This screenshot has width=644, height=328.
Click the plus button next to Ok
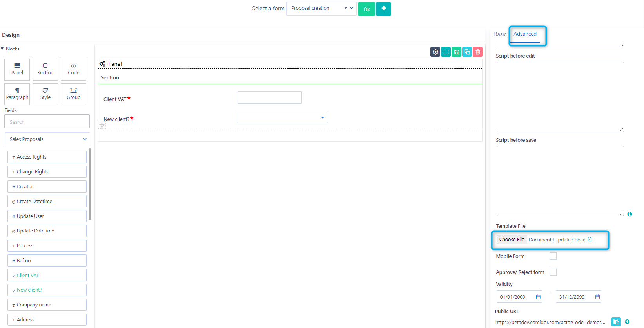coord(383,9)
